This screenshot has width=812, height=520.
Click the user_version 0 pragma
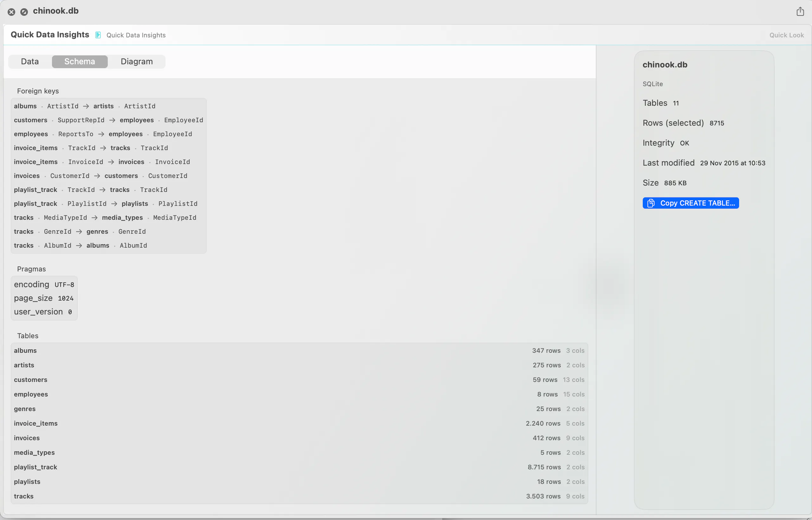tap(43, 311)
